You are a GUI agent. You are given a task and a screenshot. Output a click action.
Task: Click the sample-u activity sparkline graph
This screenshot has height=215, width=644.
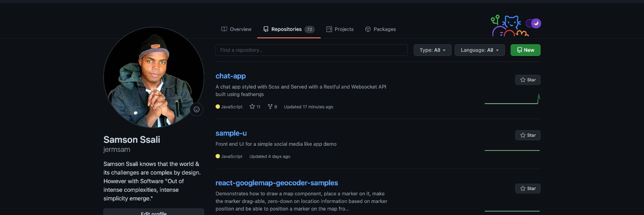[x=512, y=150]
